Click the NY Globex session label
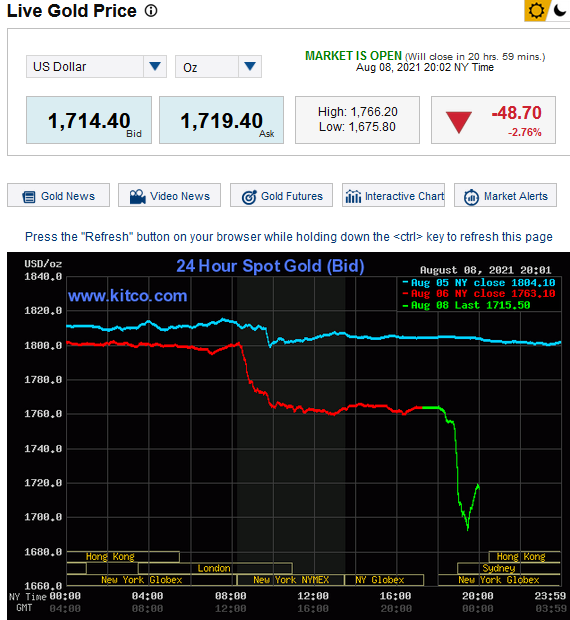Screen dimensions: 570x620 pyautogui.click(x=379, y=580)
